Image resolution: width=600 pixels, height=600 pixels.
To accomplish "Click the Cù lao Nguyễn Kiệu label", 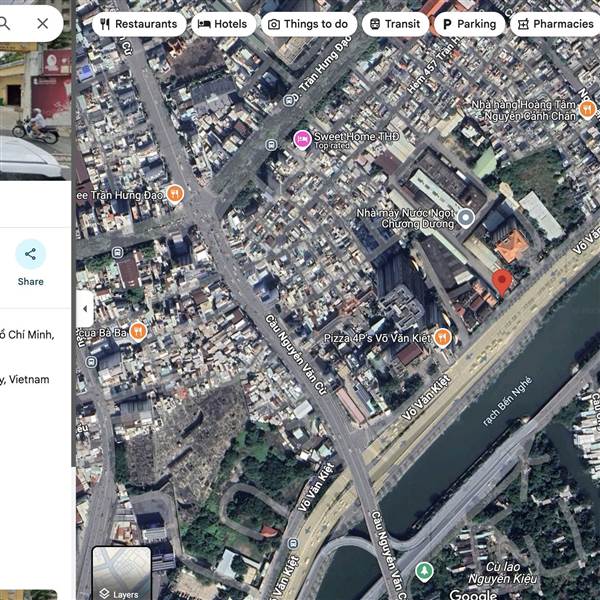I will click(502, 573).
